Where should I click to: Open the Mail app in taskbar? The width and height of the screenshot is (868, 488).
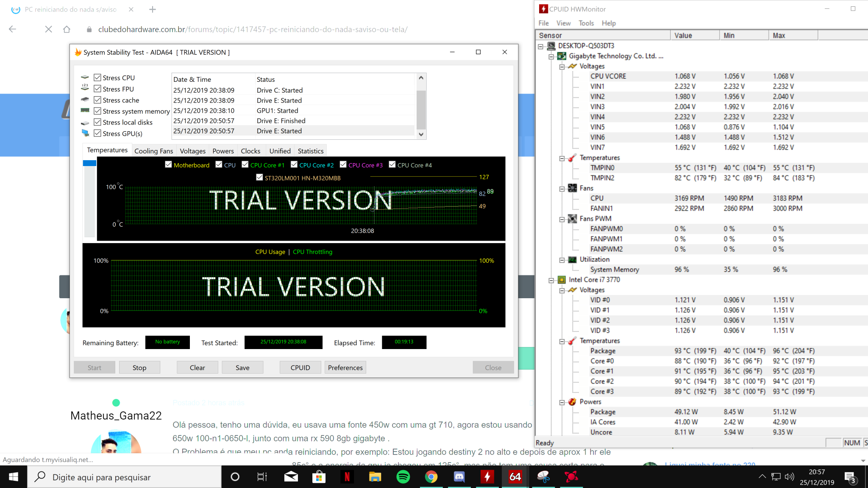coord(291,477)
